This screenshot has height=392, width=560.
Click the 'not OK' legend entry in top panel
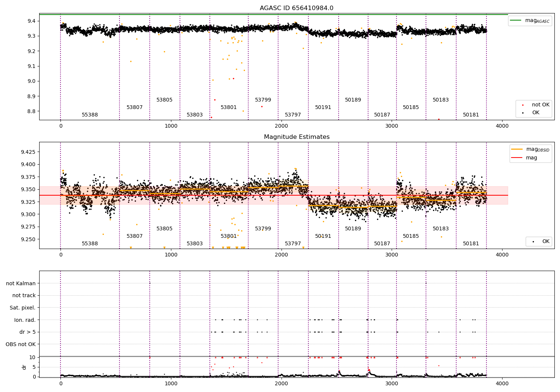tap(536, 105)
